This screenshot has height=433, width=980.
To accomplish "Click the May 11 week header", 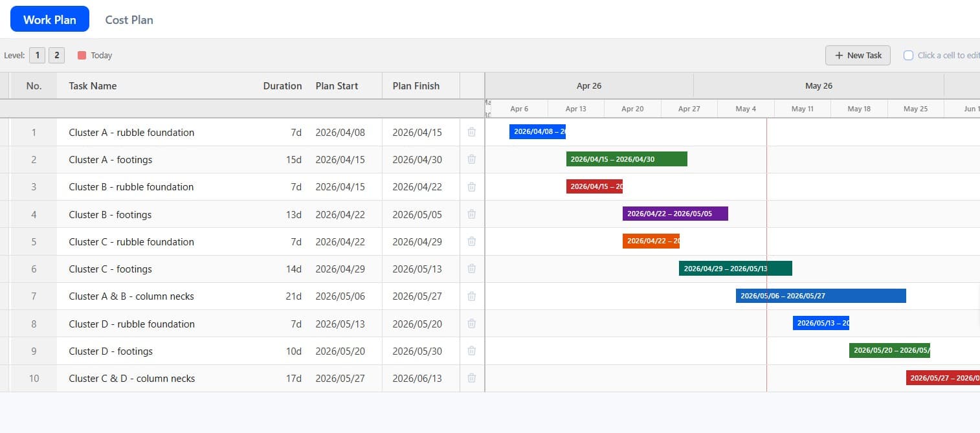I will click(x=803, y=109).
